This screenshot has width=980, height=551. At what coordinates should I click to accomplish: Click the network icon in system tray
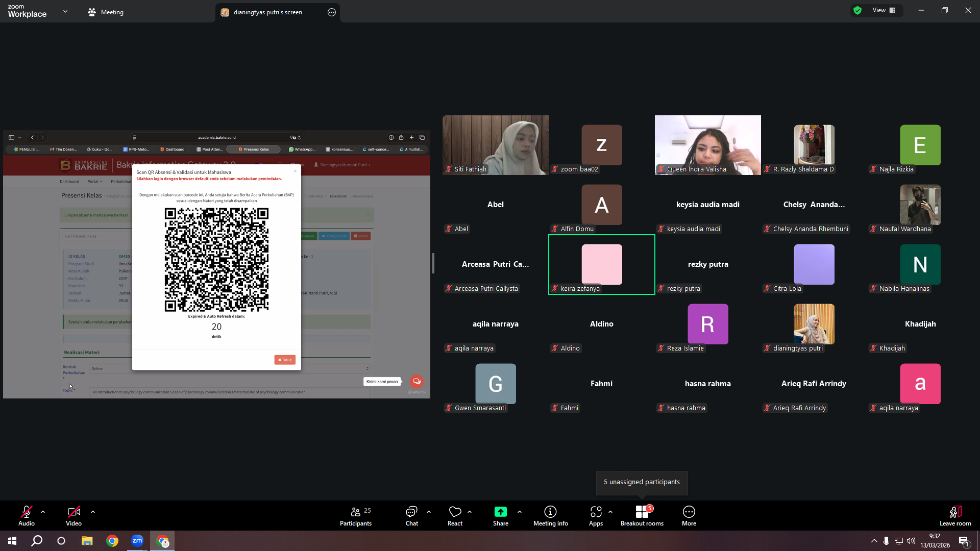(x=899, y=541)
